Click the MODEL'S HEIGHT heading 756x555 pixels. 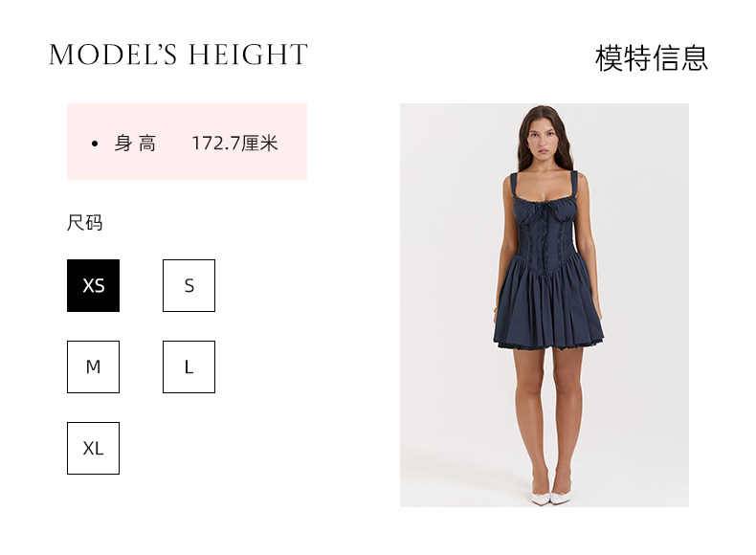tap(178, 55)
